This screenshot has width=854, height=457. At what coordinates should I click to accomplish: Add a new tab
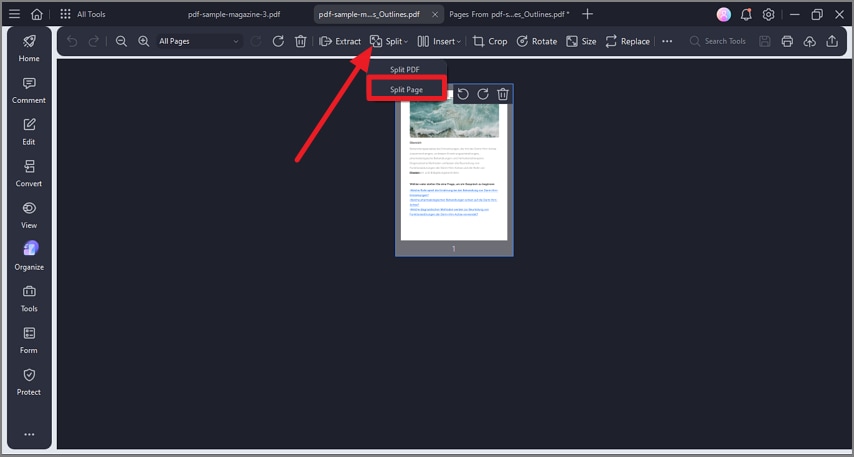click(587, 14)
